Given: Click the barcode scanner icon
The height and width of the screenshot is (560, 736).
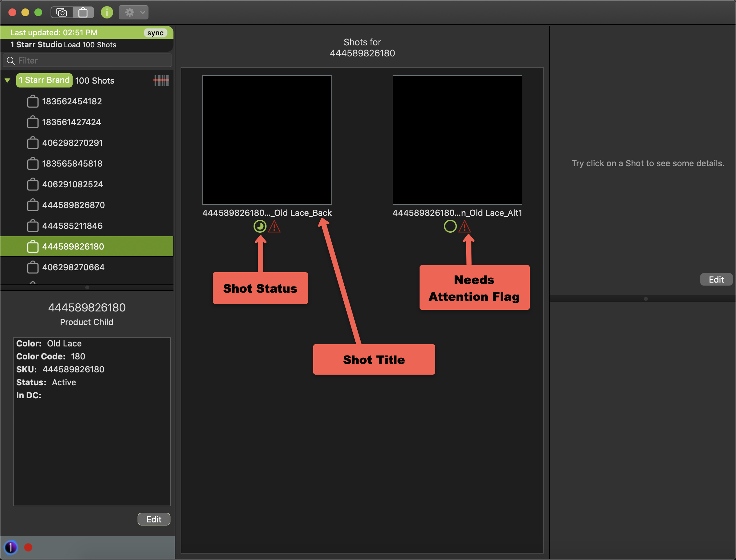Looking at the screenshot, I should pos(161,80).
